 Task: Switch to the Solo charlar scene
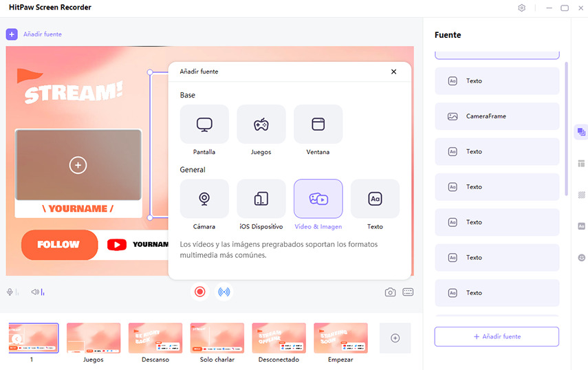(217, 338)
